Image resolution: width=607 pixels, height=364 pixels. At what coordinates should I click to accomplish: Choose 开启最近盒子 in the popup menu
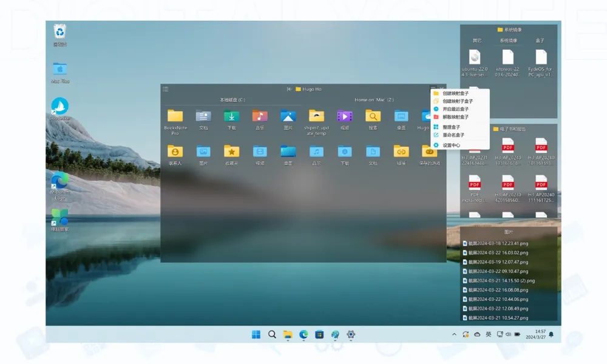(455, 109)
